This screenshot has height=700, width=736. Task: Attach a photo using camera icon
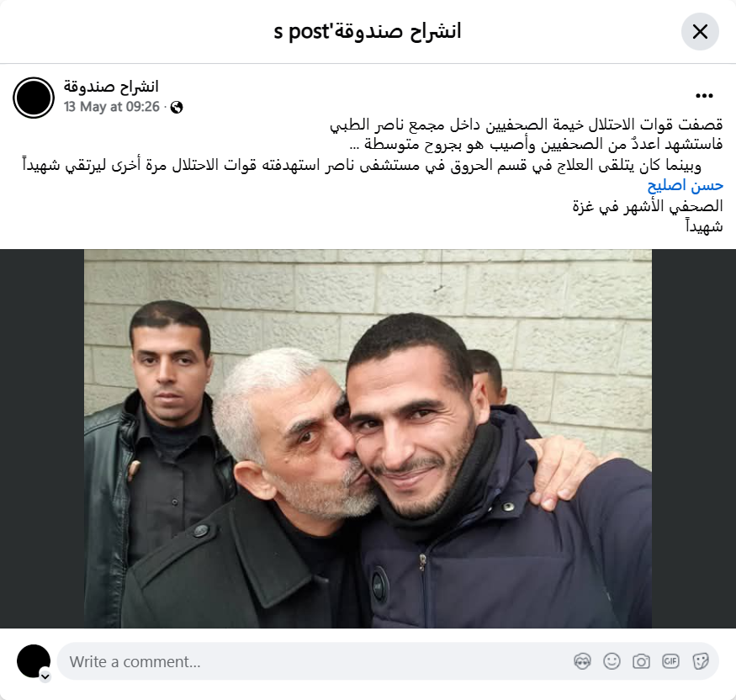pyautogui.click(x=641, y=661)
